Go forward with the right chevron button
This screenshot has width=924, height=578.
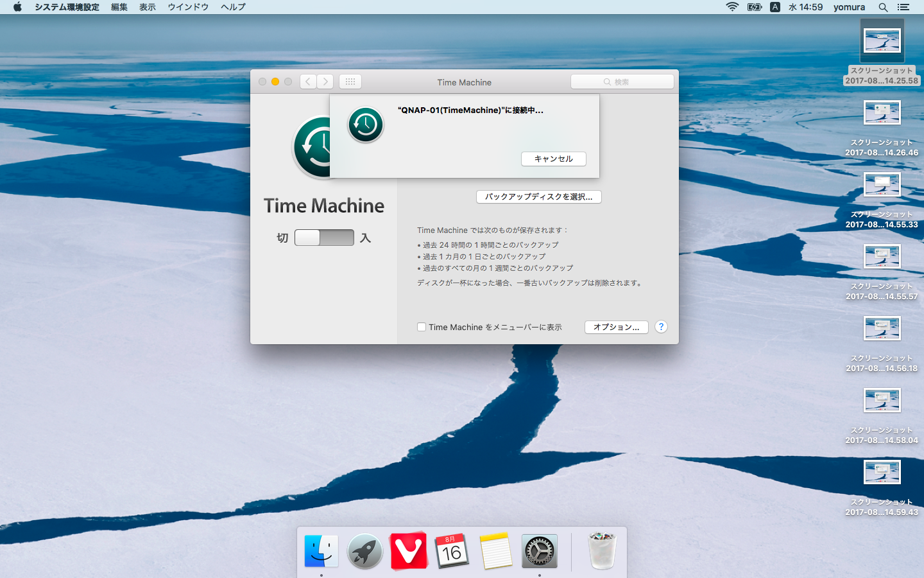(325, 82)
